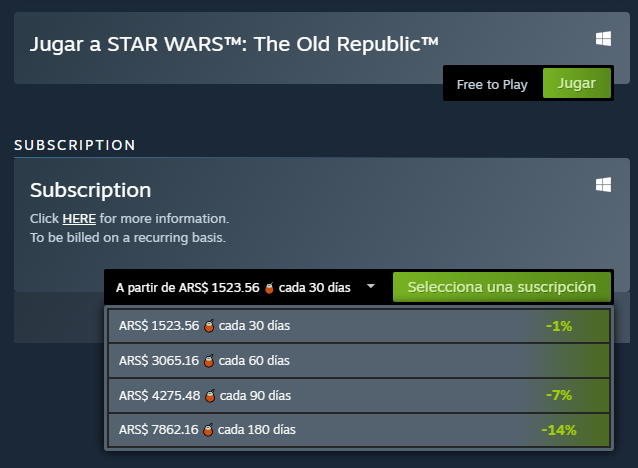638x468 pixels.
Task: Click the -1% discount badge
Action: (559, 326)
